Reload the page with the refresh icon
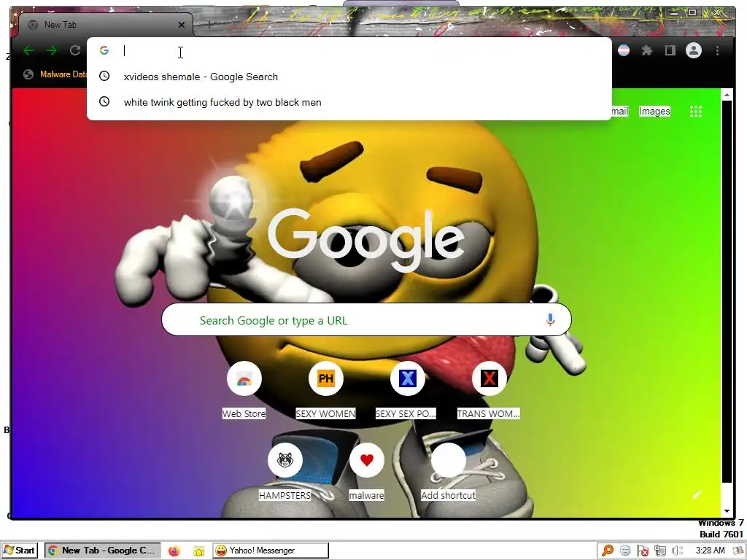 pos(75,50)
